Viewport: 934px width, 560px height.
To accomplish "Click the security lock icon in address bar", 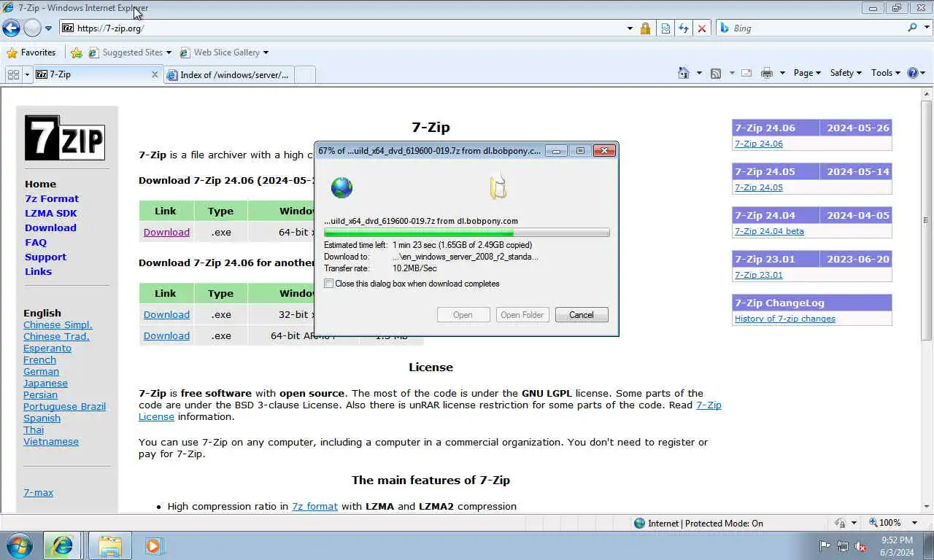I will [645, 28].
